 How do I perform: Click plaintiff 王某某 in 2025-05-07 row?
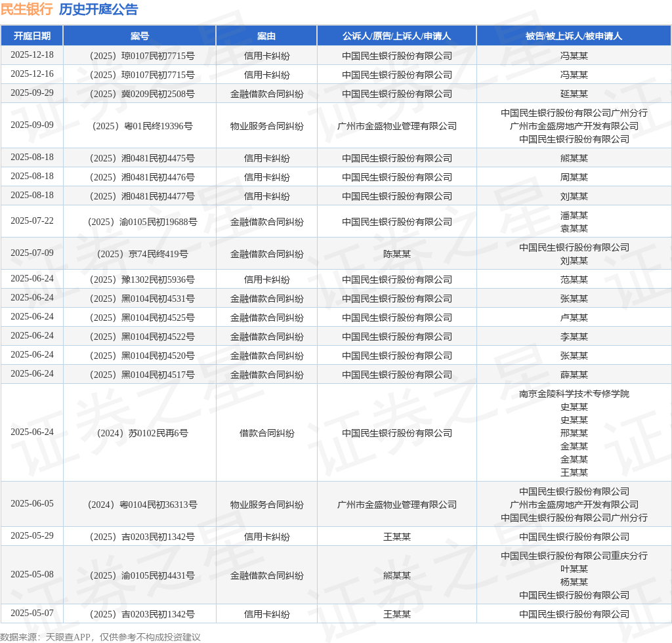click(x=397, y=614)
